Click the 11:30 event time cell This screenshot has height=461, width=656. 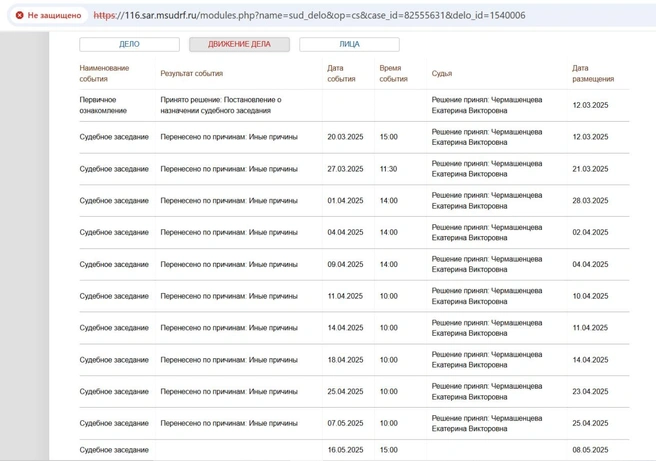388,169
